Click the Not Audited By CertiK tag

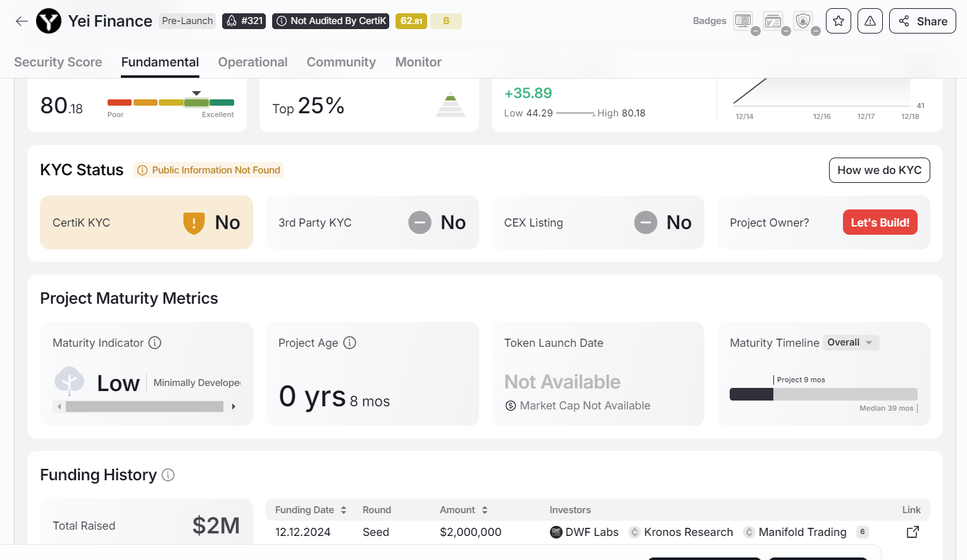click(331, 21)
